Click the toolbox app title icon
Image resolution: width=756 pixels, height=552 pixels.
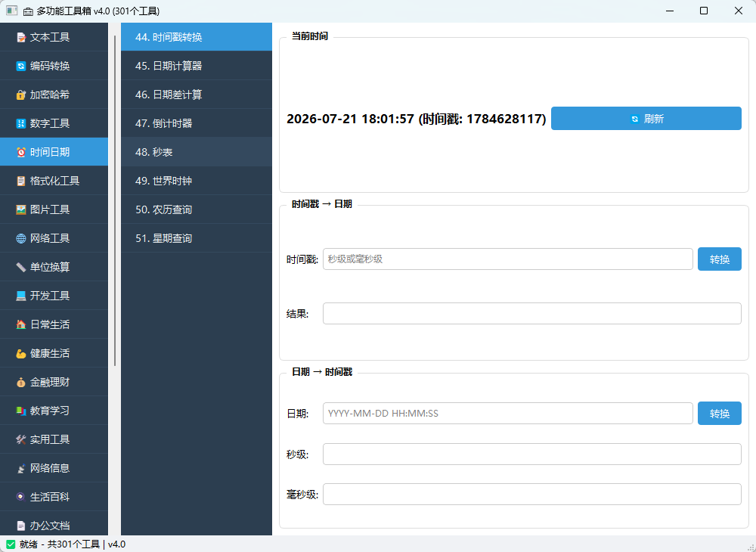[29, 11]
